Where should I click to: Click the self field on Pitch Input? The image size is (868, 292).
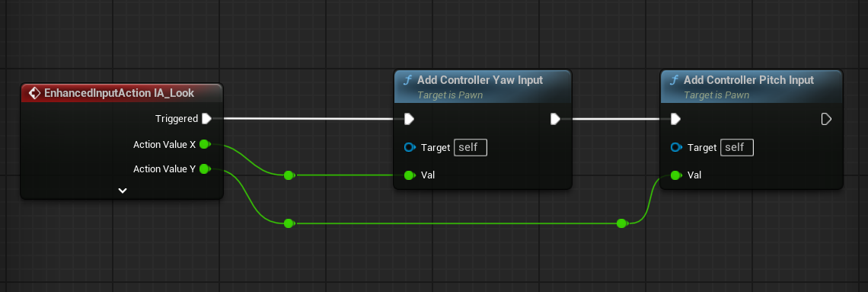[x=737, y=148]
